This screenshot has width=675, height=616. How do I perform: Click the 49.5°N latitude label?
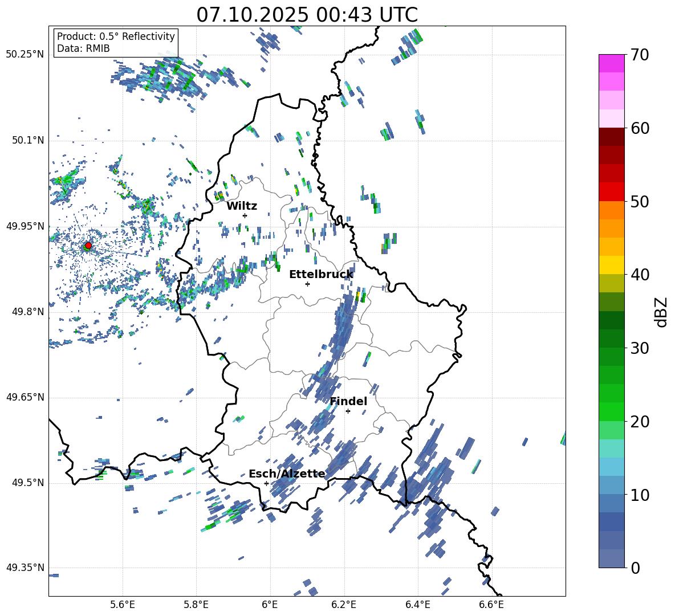(28, 483)
